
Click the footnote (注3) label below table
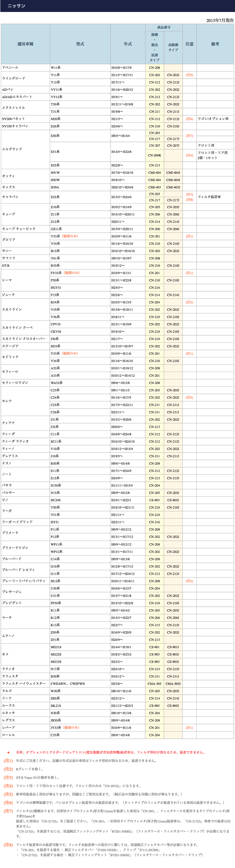8,778
